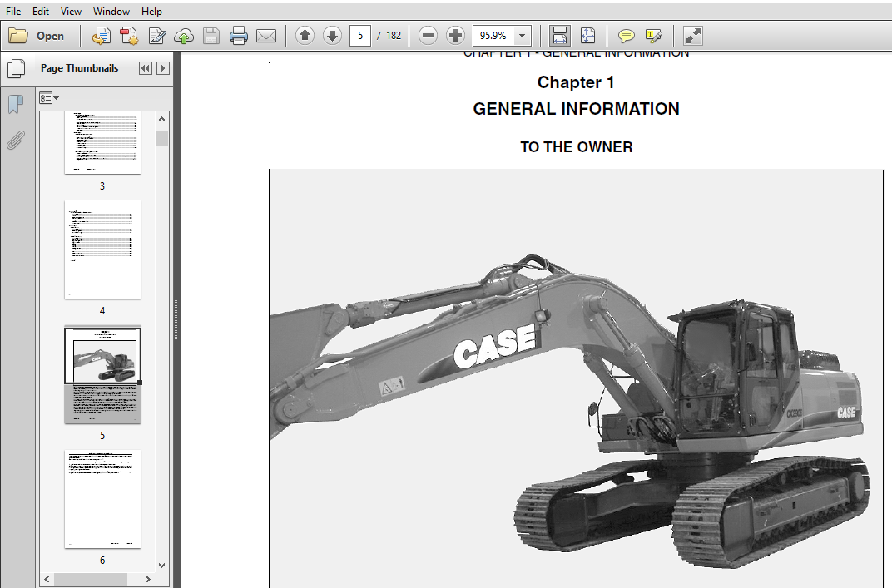Image resolution: width=892 pixels, height=588 pixels.
Task: Expand the thumbnails panel with right arrow
Action: (163, 68)
